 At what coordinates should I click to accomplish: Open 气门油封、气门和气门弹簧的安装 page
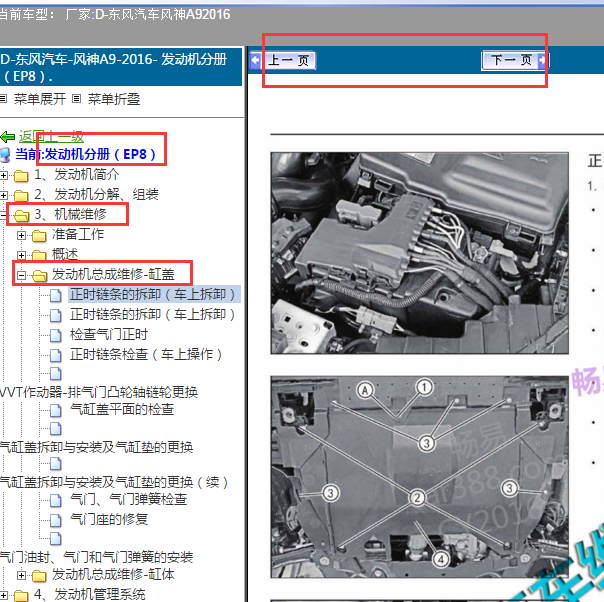click(x=96, y=557)
